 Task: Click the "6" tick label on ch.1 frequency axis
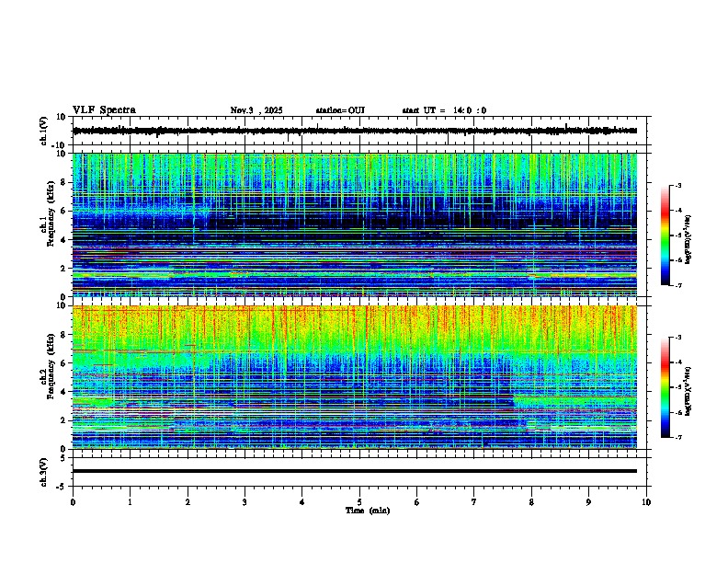[x=64, y=211]
